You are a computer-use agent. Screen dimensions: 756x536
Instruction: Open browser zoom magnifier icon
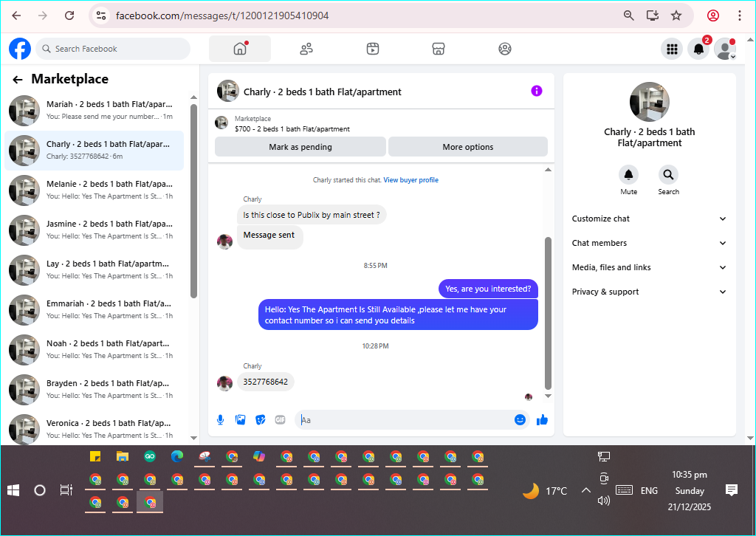click(629, 16)
